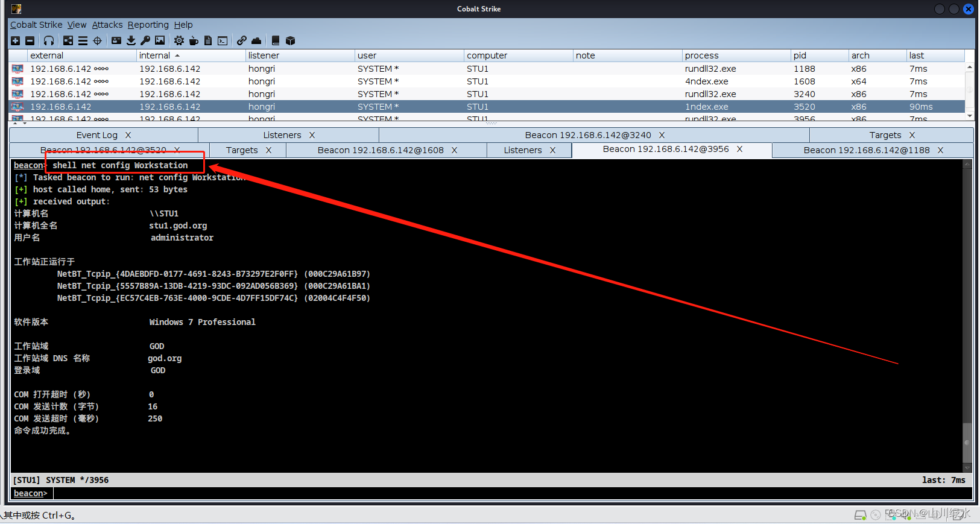Screen dimensions: 980x524
Task: Sort sessions by listener column header
Action: click(x=300, y=55)
